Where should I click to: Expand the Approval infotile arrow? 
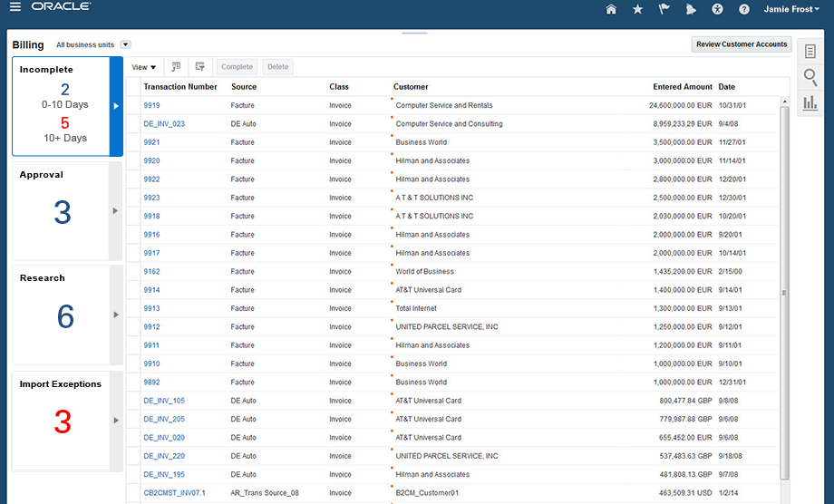click(115, 211)
